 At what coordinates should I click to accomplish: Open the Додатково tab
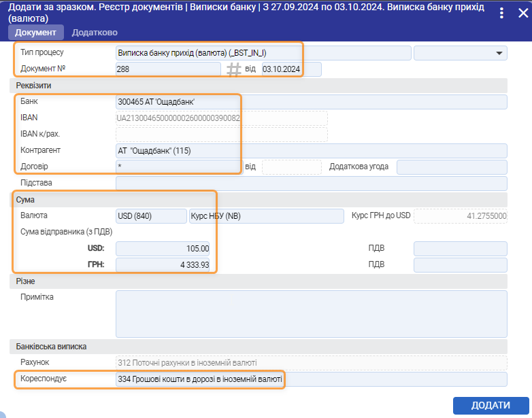point(95,33)
